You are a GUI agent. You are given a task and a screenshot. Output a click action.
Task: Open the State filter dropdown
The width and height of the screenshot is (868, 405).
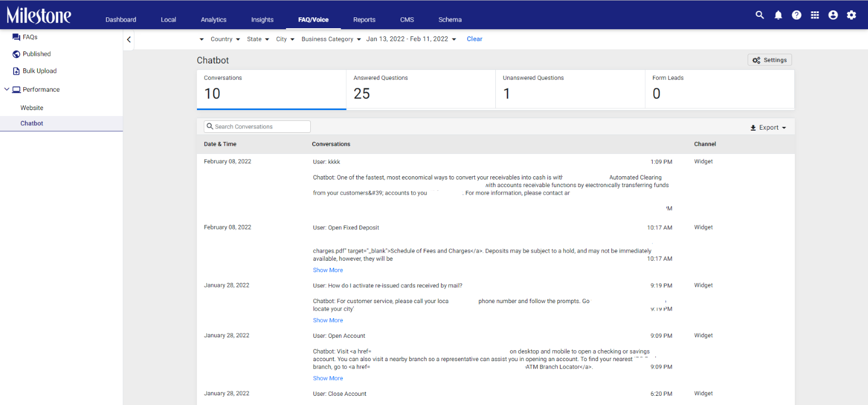[x=258, y=39]
